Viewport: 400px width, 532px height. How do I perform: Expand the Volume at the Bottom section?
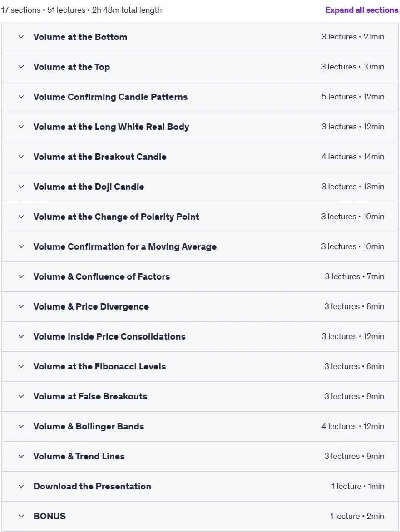pos(200,37)
